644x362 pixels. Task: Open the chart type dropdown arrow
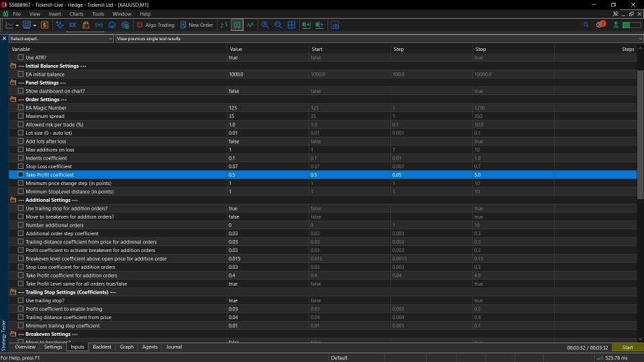[17, 25]
